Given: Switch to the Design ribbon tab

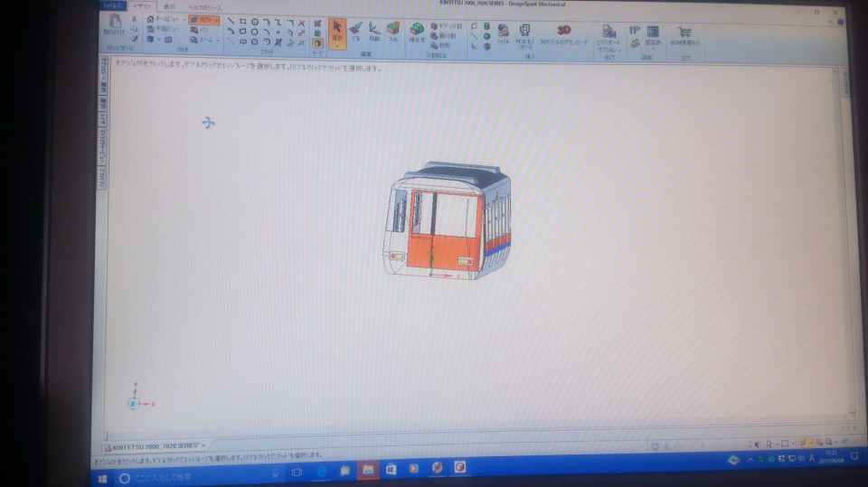Looking at the screenshot, I should pos(142,6).
